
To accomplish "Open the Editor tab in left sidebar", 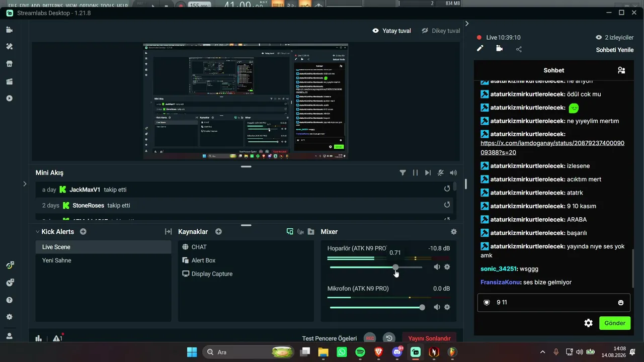I will [9, 30].
